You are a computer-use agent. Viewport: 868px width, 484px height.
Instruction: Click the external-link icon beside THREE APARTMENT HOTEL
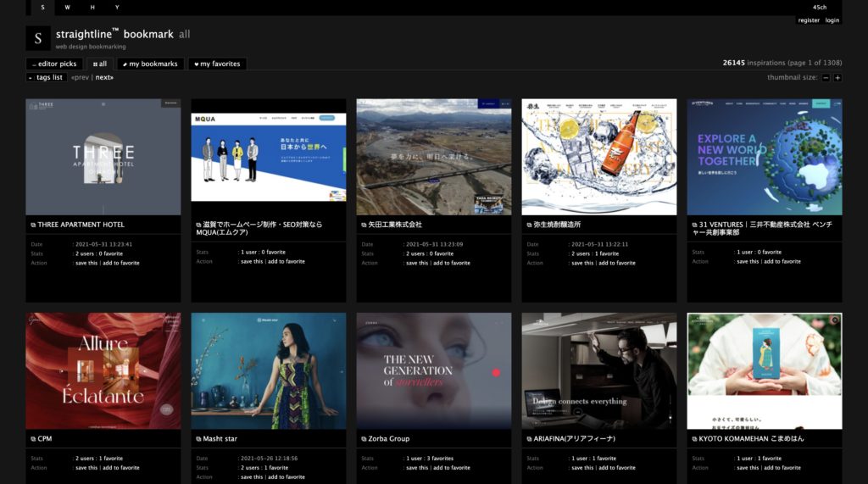[x=33, y=225]
